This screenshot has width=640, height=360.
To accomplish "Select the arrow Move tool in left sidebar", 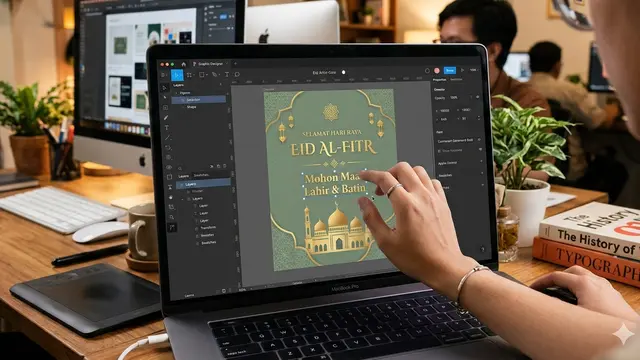I will 165,88.
